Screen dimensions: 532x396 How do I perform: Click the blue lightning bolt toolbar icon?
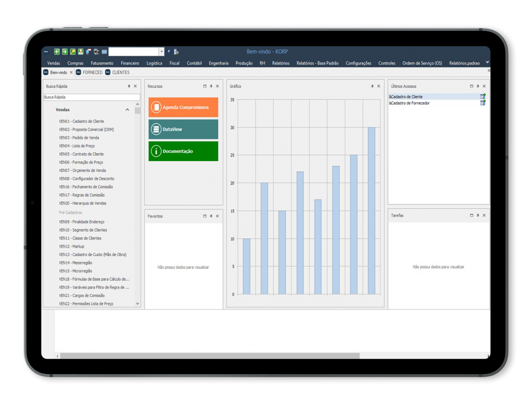tap(169, 52)
